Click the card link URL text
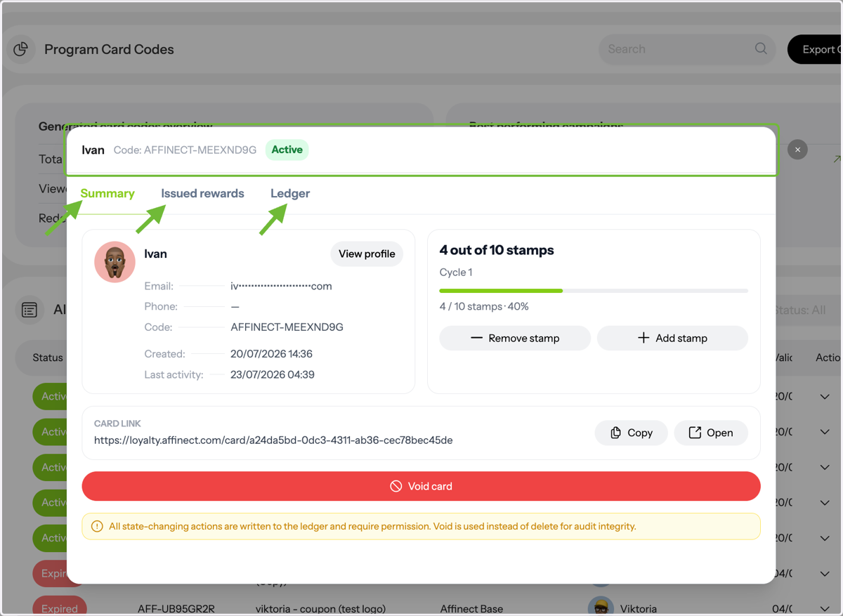The image size is (843, 616). [273, 440]
